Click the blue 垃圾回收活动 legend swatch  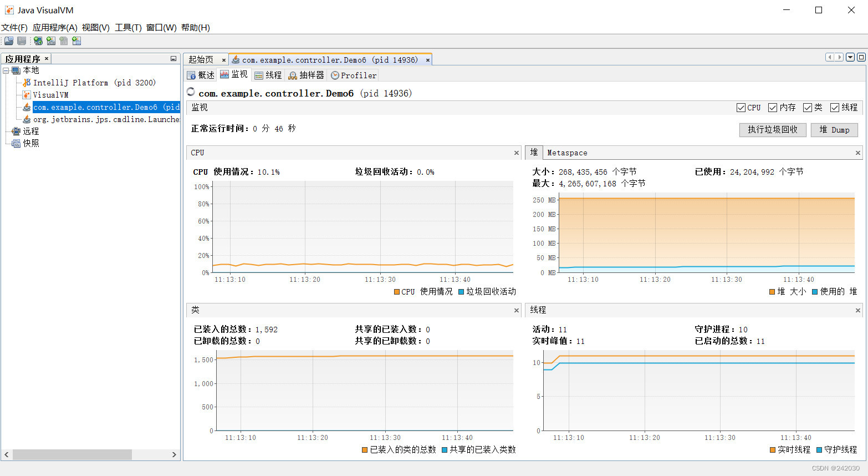point(461,292)
